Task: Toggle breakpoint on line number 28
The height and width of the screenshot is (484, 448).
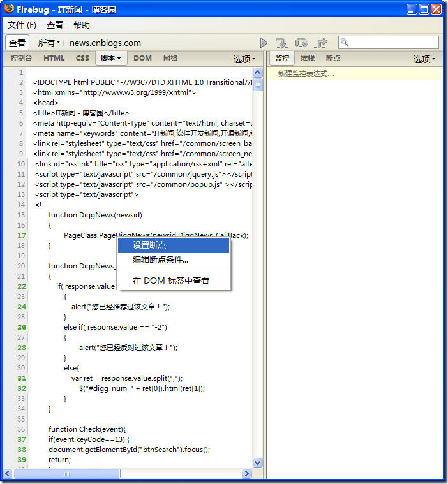Action: click(21, 348)
